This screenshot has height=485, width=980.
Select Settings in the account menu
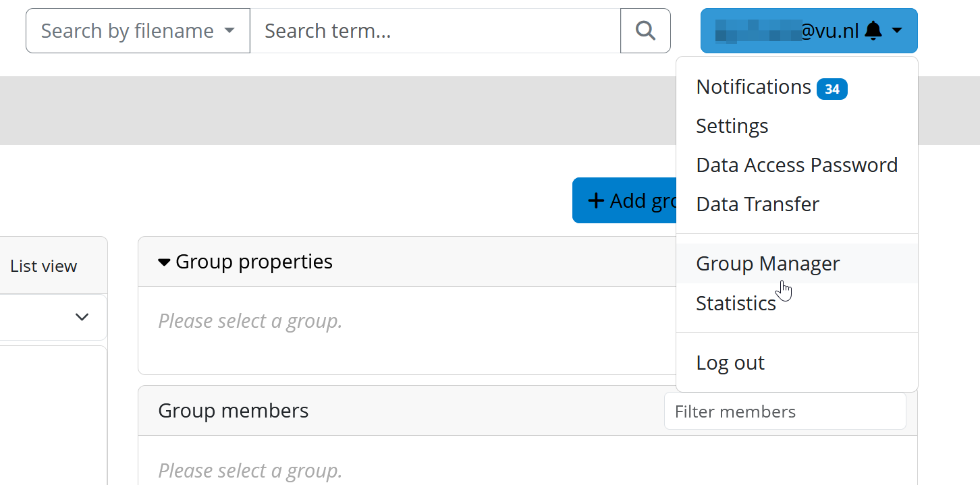[x=732, y=126]
